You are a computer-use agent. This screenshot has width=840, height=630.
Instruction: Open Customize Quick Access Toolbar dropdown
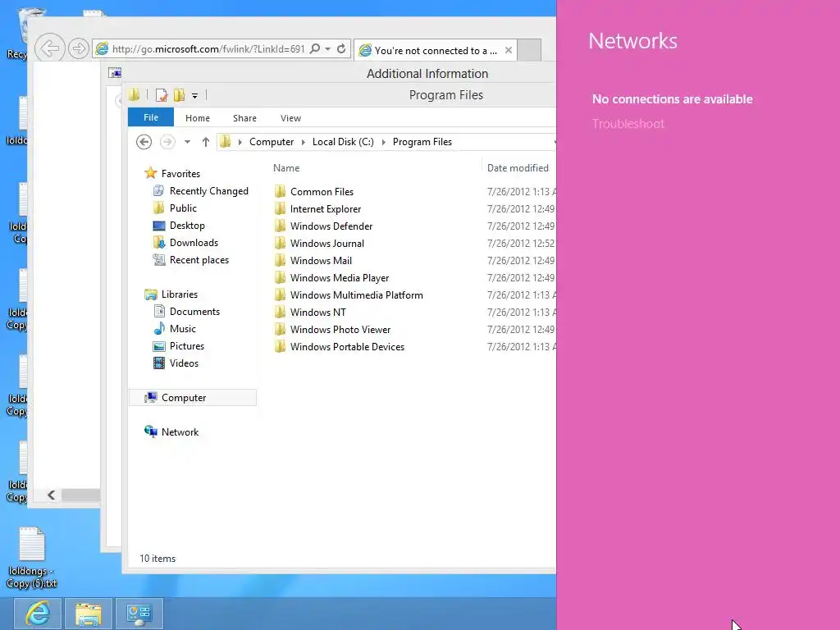coord(194,96)
